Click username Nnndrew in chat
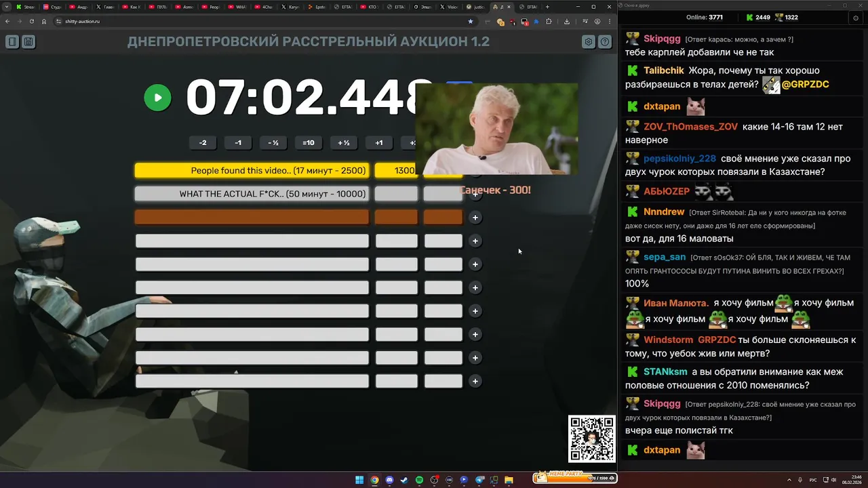The height and width of the screenshot is (488, 868). coord(664,212)
